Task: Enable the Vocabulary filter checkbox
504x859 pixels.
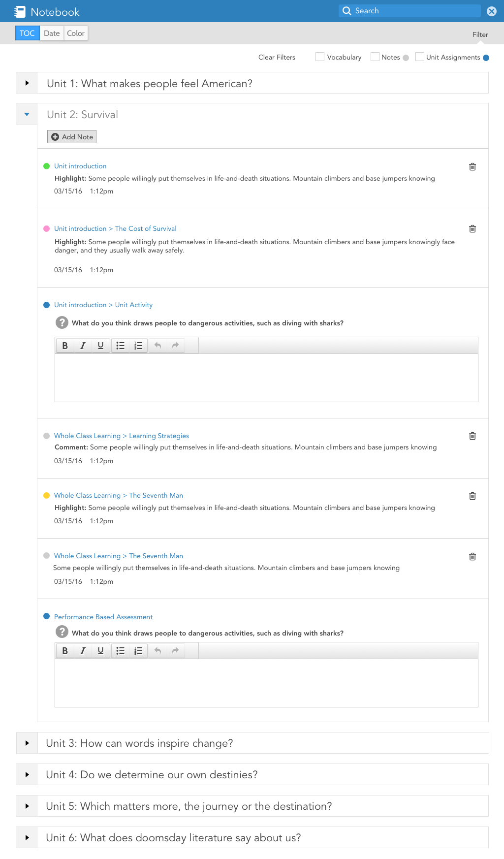Action: [x=320, y=57]
